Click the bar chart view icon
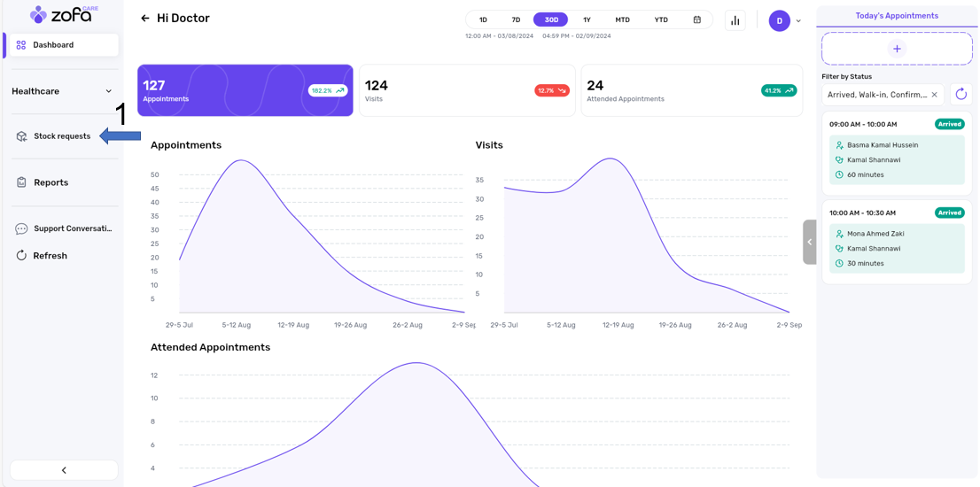Screen dimensions: 980x487 coord(735,20)
